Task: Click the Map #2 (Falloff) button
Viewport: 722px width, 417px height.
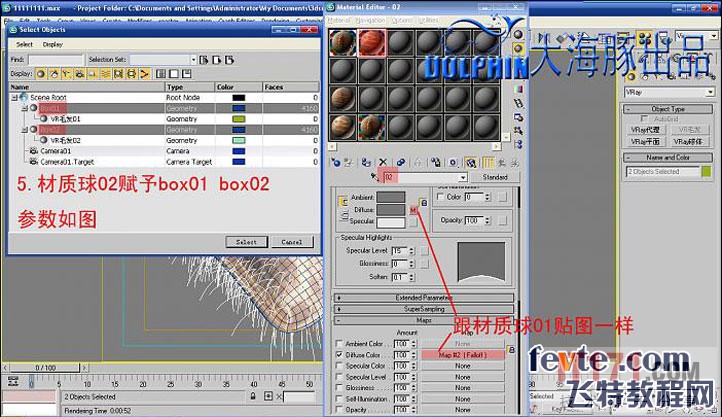Action: pos(462,354)
